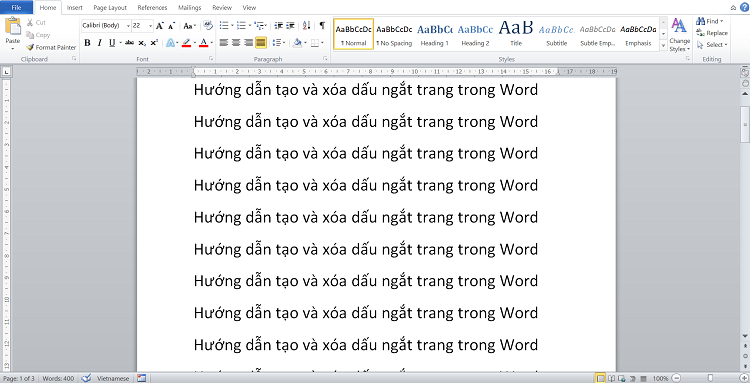Open the File tab
Screen dimensions: 750x383
pyautogui.click(x=16, y=8)
